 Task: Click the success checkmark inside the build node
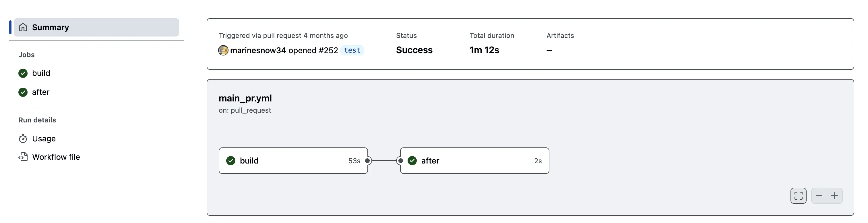[230, 161]
